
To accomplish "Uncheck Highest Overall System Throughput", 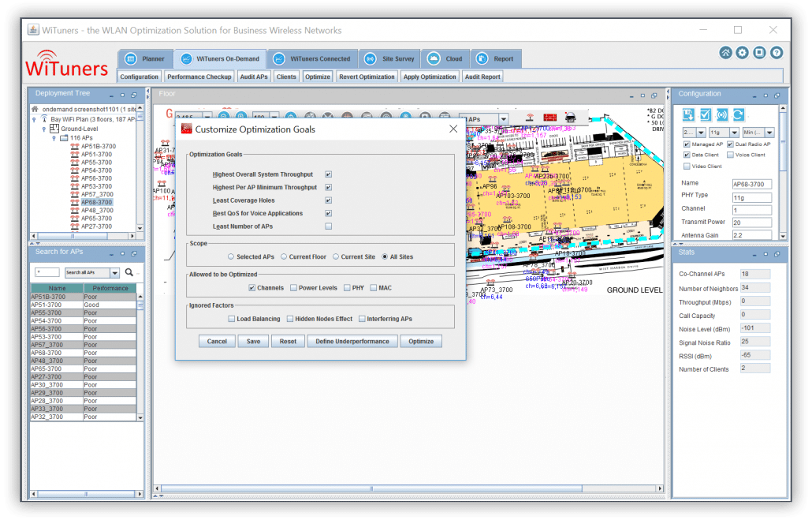I will [x=328, y=174].
